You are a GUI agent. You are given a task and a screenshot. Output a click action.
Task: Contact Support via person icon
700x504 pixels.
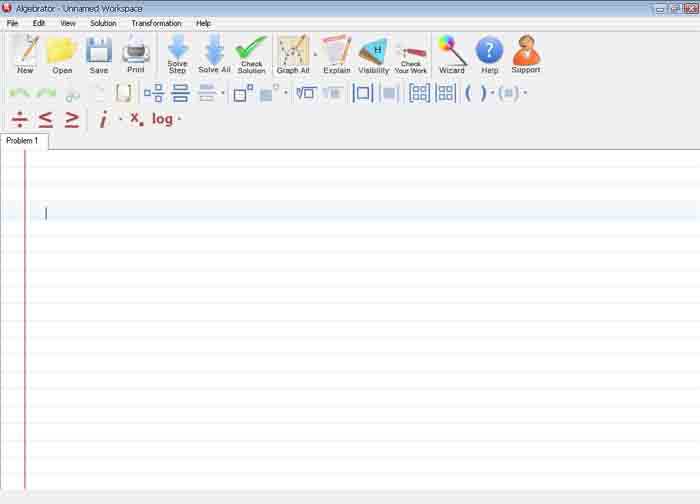tap(526, 54)
